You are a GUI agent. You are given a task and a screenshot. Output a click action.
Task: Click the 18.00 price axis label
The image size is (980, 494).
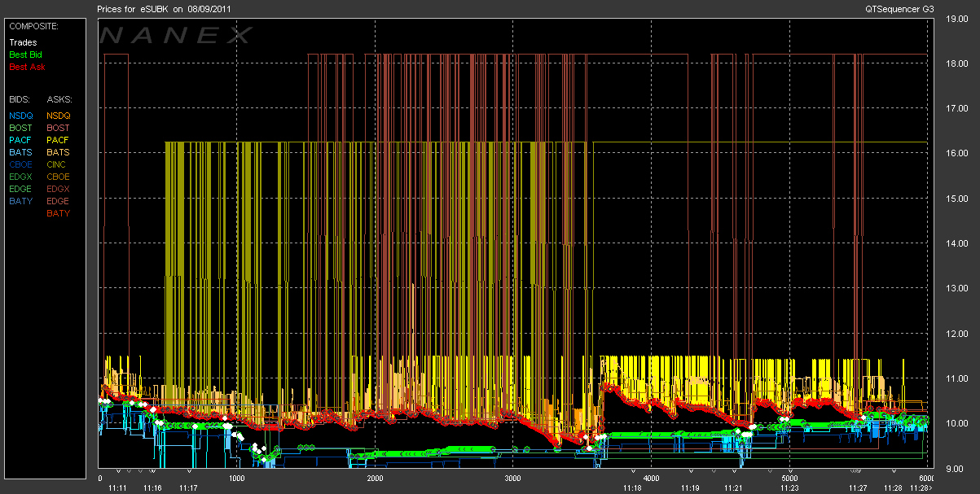[946, 63]
